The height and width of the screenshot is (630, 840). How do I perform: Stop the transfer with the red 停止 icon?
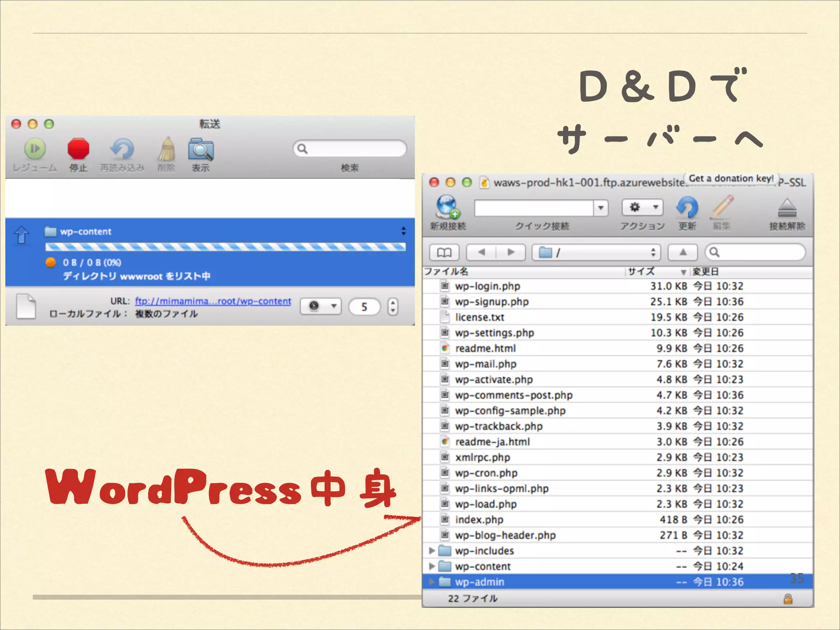[78, 149]
